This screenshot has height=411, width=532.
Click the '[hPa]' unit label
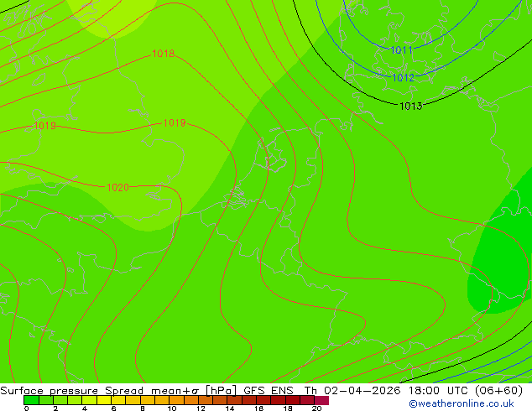pyautogui.click(x=221, y=391)
